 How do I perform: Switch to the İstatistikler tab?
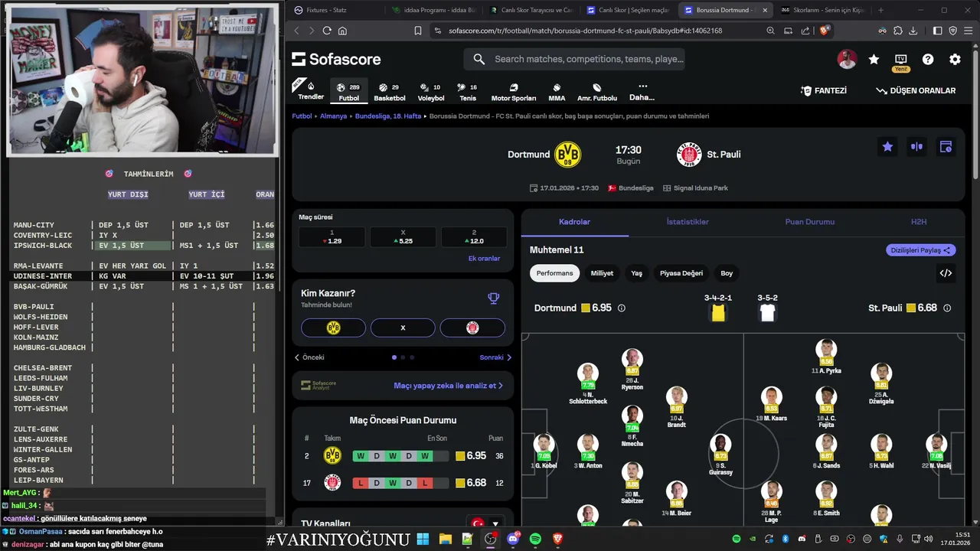click(x=688, y=222)
